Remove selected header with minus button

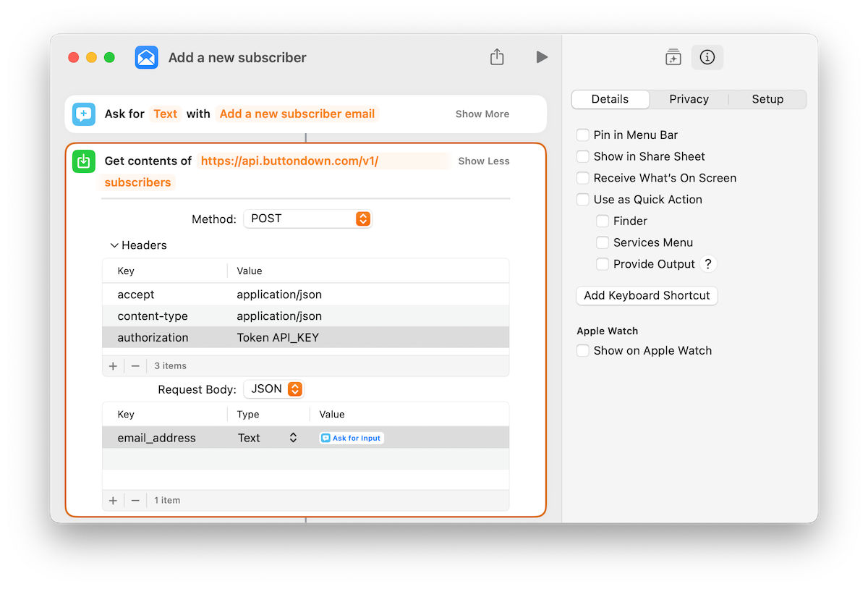[135, 366]
